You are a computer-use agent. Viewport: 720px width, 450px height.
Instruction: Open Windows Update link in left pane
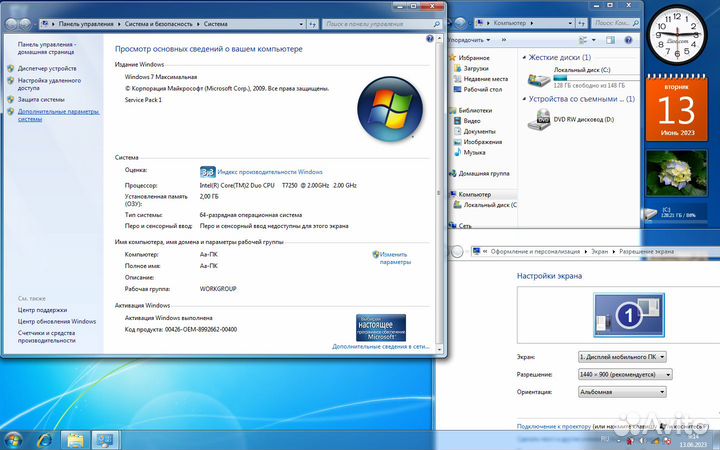point(57,321)
